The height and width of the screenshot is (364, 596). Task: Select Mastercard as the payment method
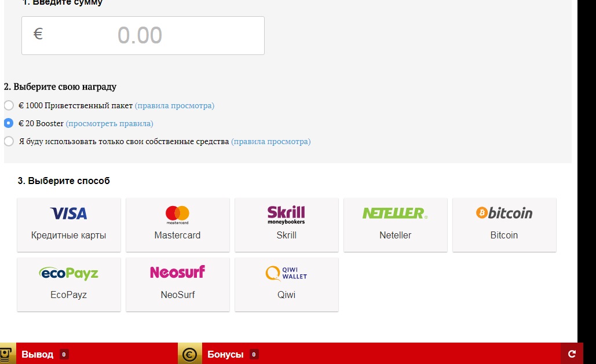pyautogui.click(x=177, y=225)
